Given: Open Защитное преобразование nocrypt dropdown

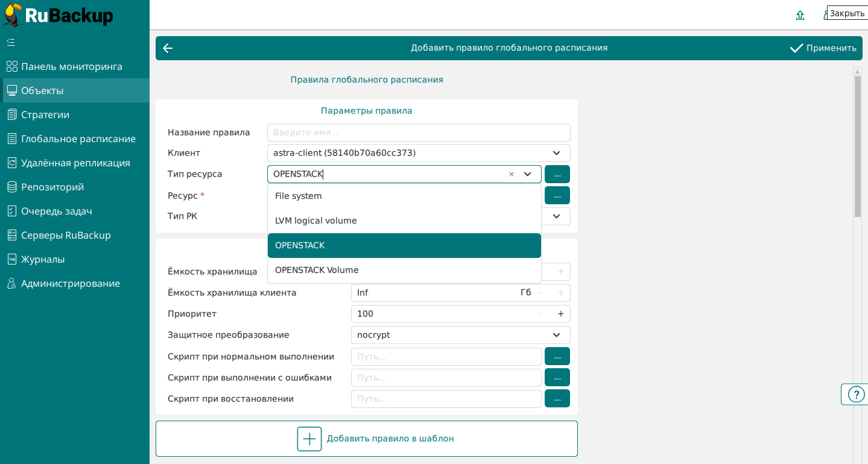Looking at the screenshot, I should click(x=461, y=335).
